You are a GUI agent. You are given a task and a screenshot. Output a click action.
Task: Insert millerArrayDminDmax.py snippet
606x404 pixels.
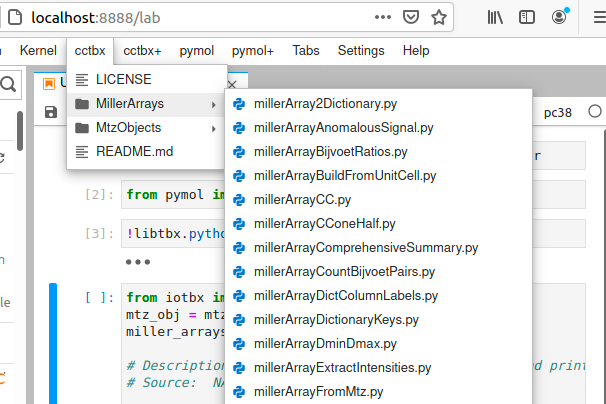click(378, 344)
